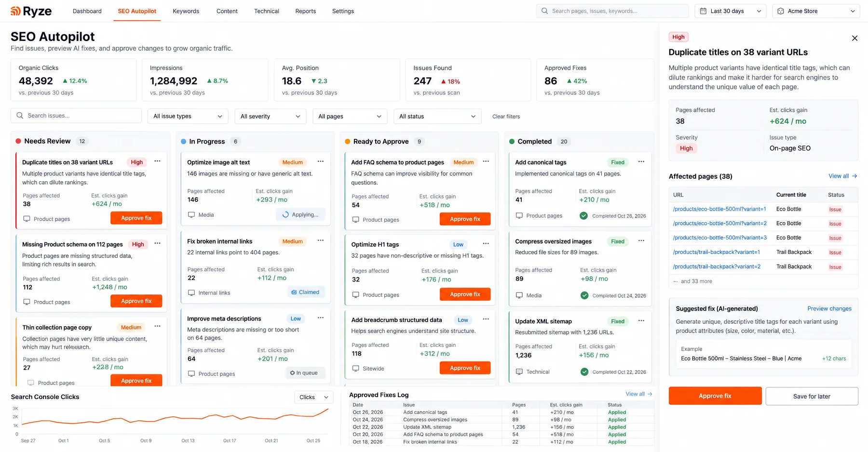Click the Ryze logo
Screen dimensions: 868x452
point(31,11)
